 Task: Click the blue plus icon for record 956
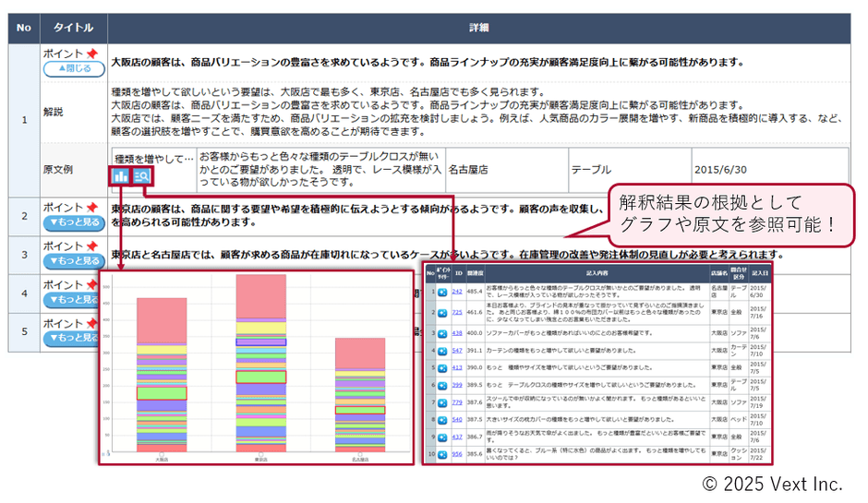pos(442,454)
